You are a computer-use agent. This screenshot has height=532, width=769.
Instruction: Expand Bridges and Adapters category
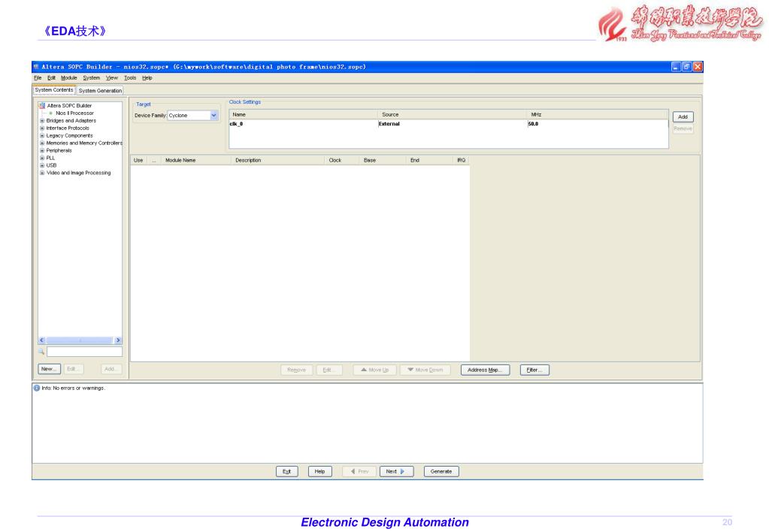click(x=42, y=121)
